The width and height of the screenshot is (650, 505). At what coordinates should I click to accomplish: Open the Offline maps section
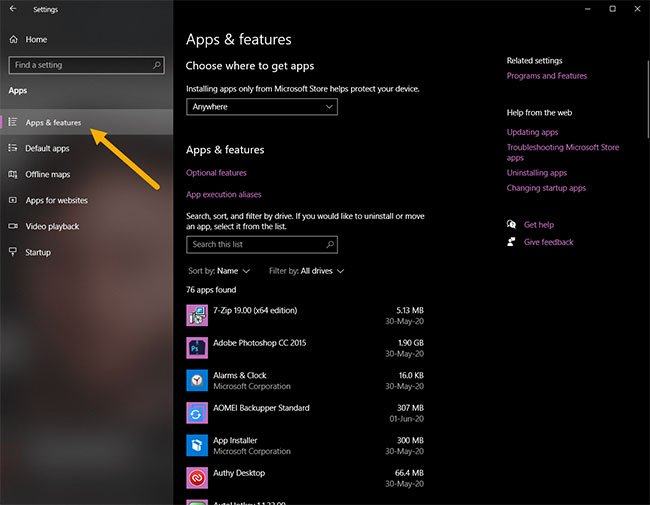click(x=48, y=174)
